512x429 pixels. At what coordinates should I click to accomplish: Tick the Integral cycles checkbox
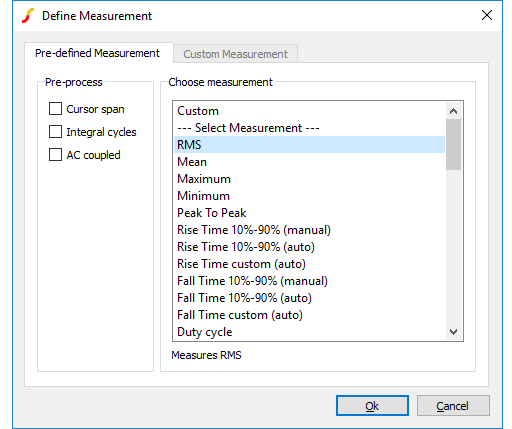click(55, 132)
